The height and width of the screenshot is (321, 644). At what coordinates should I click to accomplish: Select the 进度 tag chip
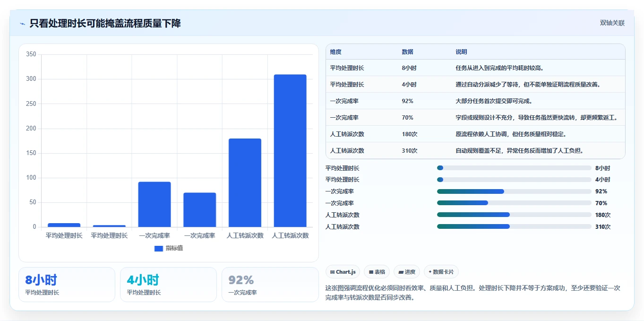(x=406, y=272)
